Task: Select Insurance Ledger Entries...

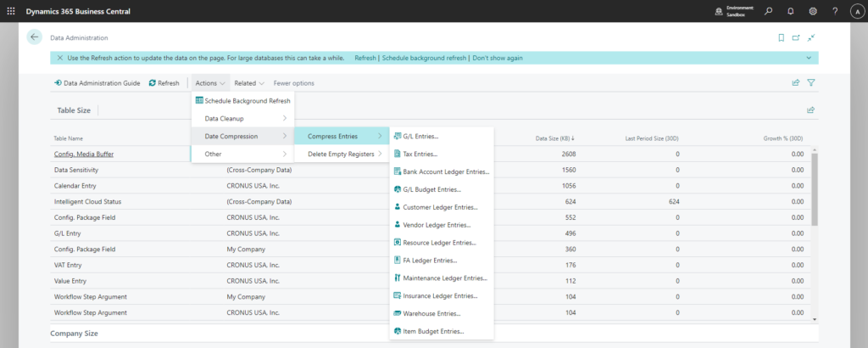Action: [x=442, y=296]
